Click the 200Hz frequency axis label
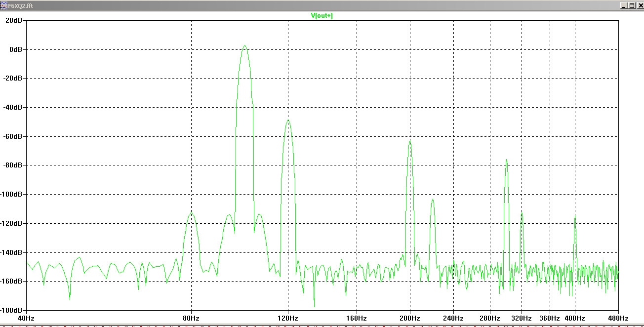Screen dimensions: 644x327 pos(410,318)
